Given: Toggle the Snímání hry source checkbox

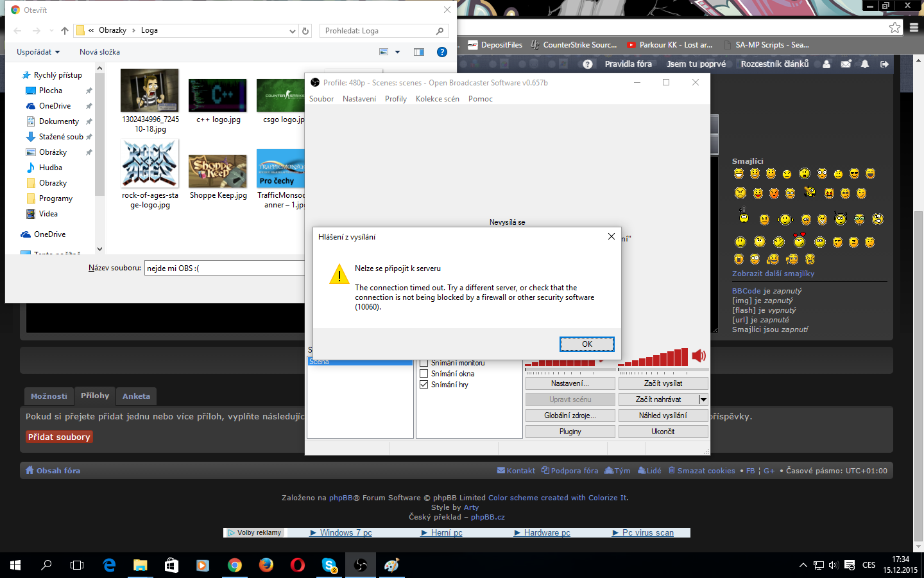Looking at the screenshot, I should pos(424,385).
